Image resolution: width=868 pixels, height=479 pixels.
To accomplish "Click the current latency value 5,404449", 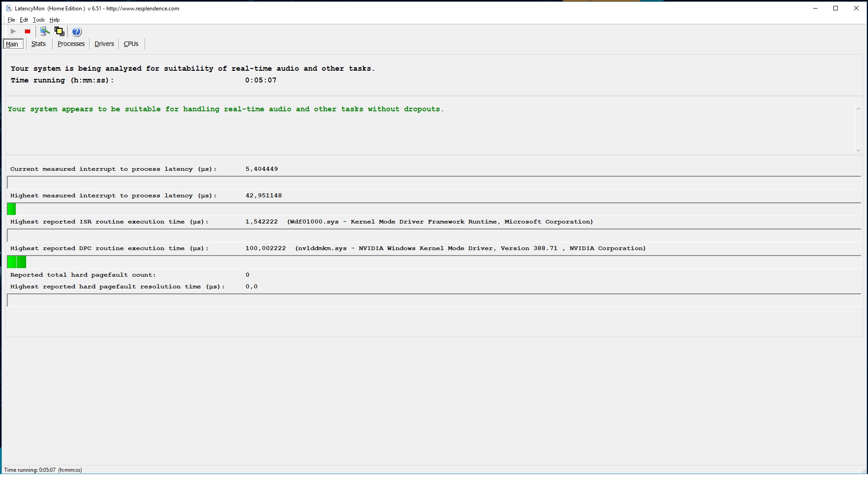I will (x=262, y=169).
